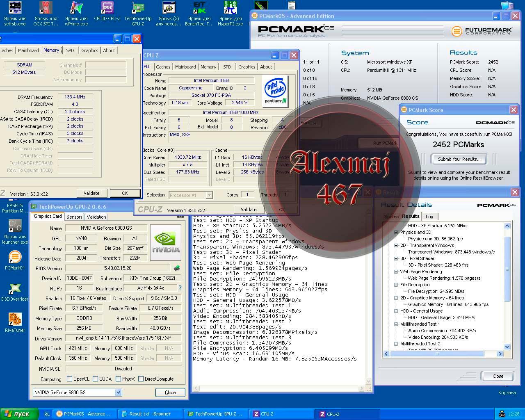The image size is (525, 420).
Task: Select the SPD tab in Memory CPU-Z window
Action: 70,50
